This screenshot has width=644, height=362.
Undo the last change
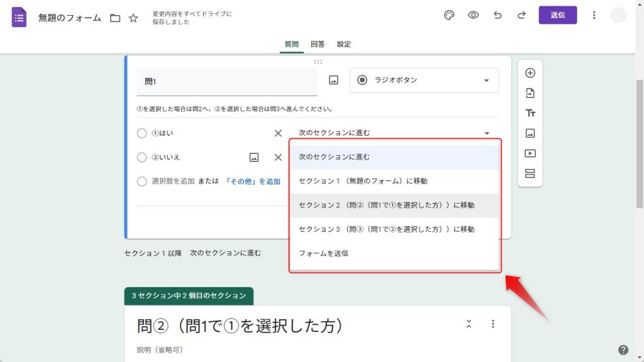(497, 15)
